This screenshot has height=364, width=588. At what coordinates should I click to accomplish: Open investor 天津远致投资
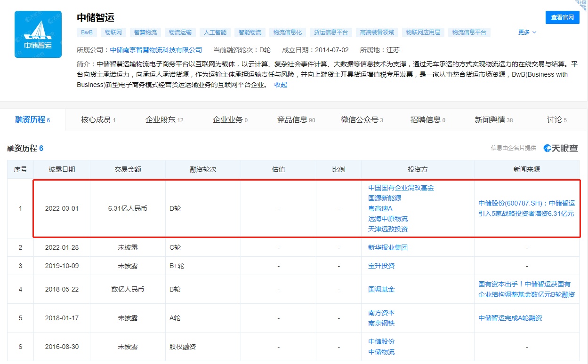388,229
